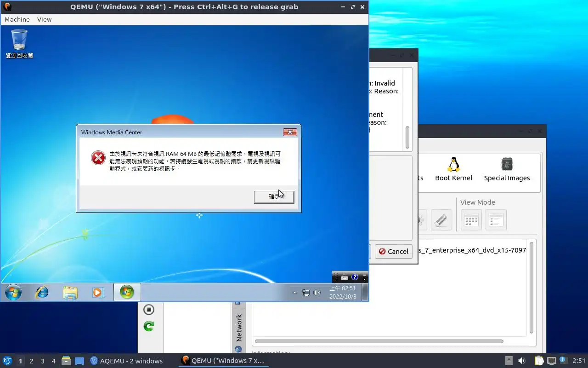
Task: Click the stop VM icon in AQEMU
Action: pyautogui.click(x=148, y=309)
